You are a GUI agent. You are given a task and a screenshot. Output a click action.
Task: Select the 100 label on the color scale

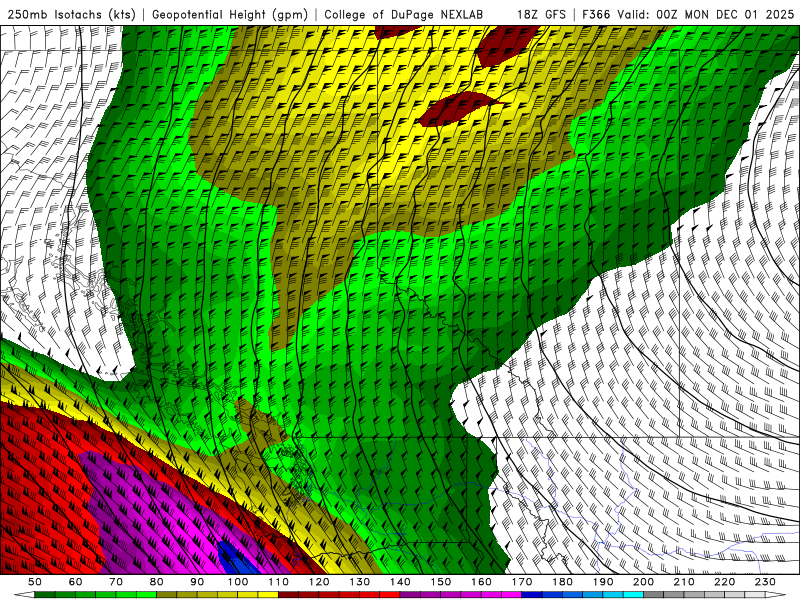pos(237,582)
